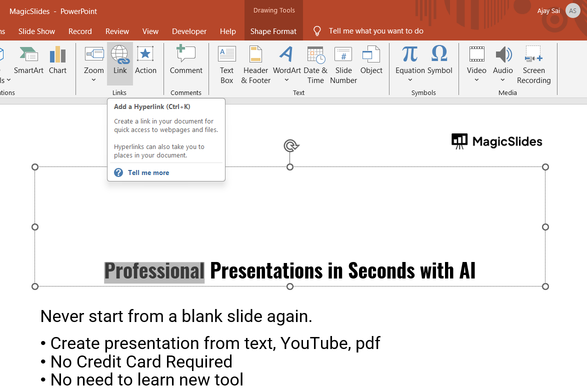Click the top-left resize handle of title box

(35, 167)
